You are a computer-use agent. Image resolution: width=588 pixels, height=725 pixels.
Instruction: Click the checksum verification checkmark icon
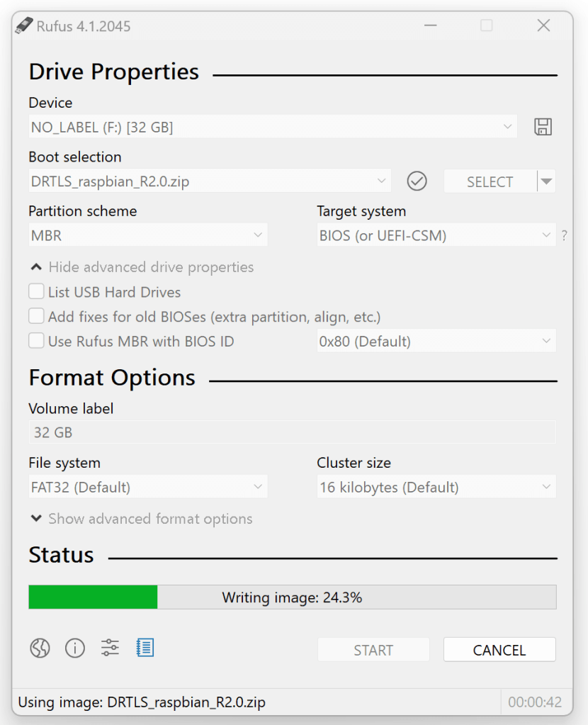(417, 181)
